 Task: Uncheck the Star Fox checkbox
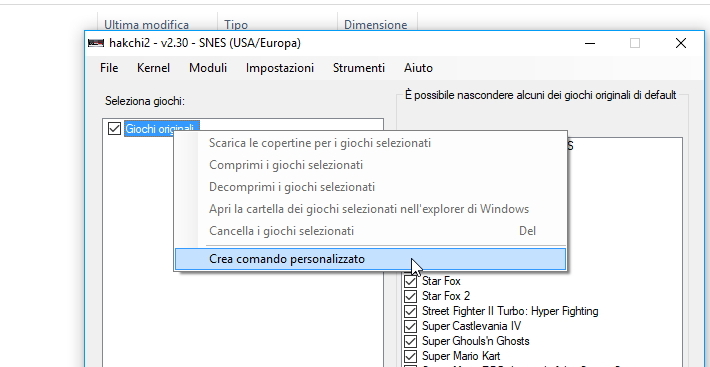pos(410,281)
